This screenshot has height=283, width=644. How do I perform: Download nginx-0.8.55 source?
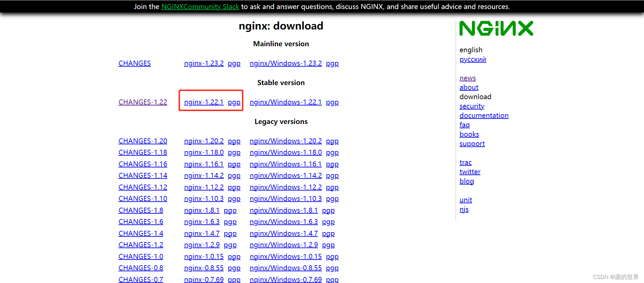204,268
